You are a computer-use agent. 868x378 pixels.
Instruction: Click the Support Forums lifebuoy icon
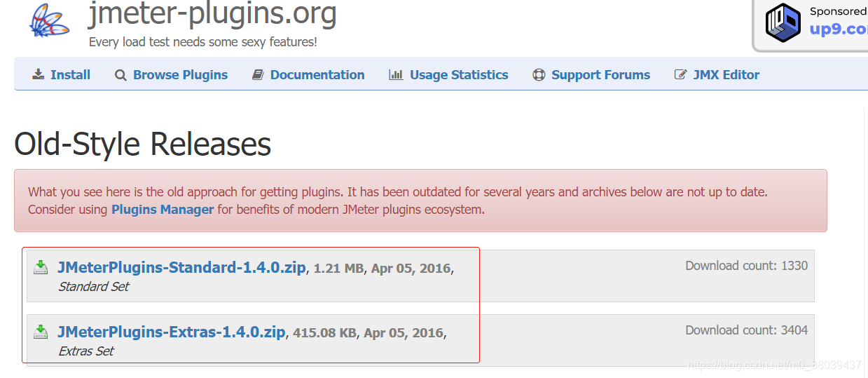[539, 75]
